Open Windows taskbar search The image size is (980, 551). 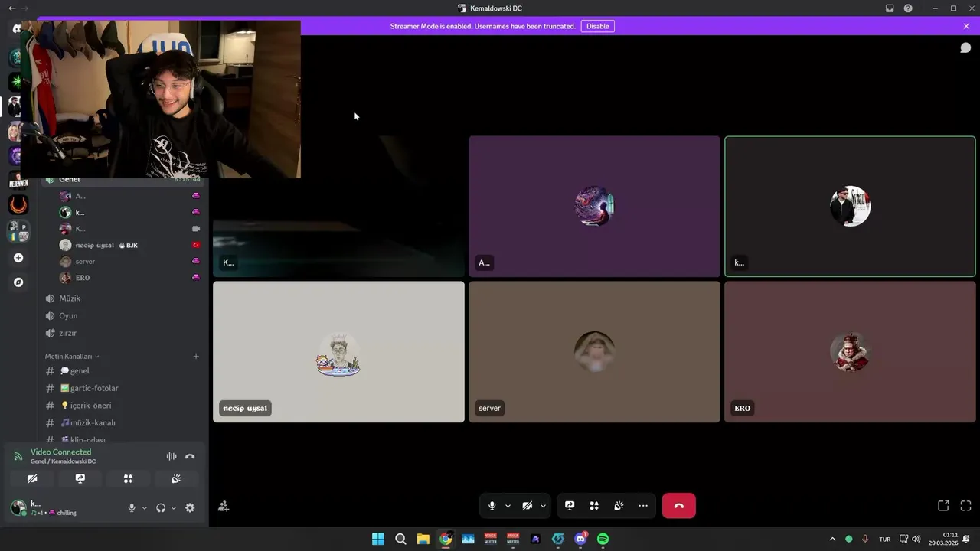tap(400, 539)
